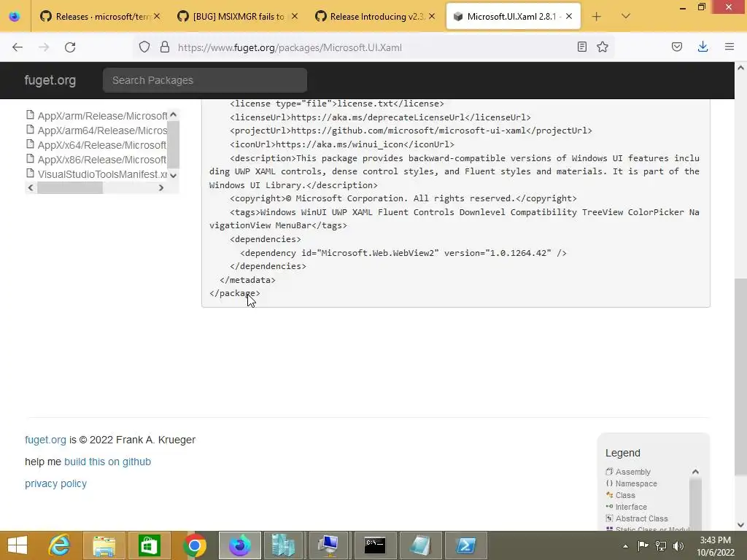This screenshot has height=560, width=747.
Task: Open the tracking protection shield icon
Action: click(144, 47)
